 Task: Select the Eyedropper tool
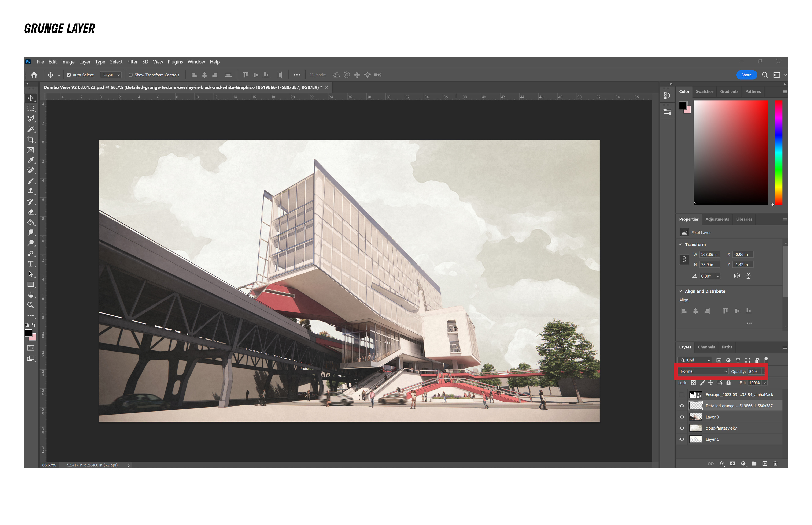point(31,160)
